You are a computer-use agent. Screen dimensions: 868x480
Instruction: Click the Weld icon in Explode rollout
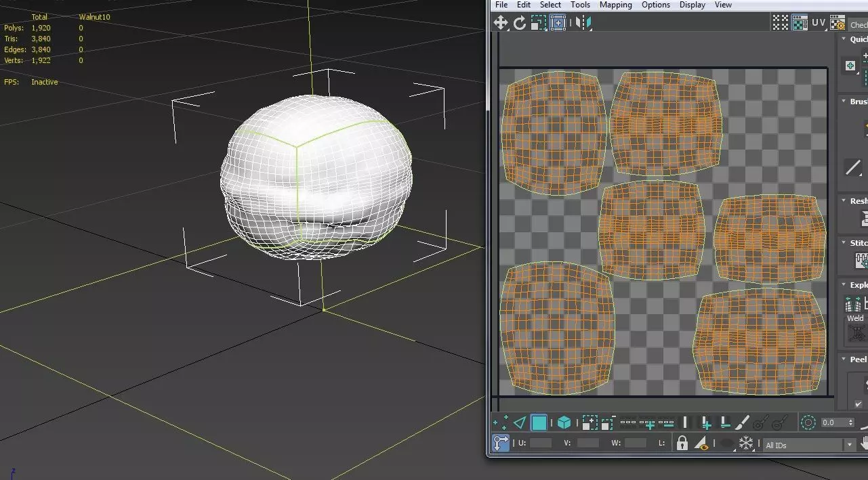coord(856,332)
